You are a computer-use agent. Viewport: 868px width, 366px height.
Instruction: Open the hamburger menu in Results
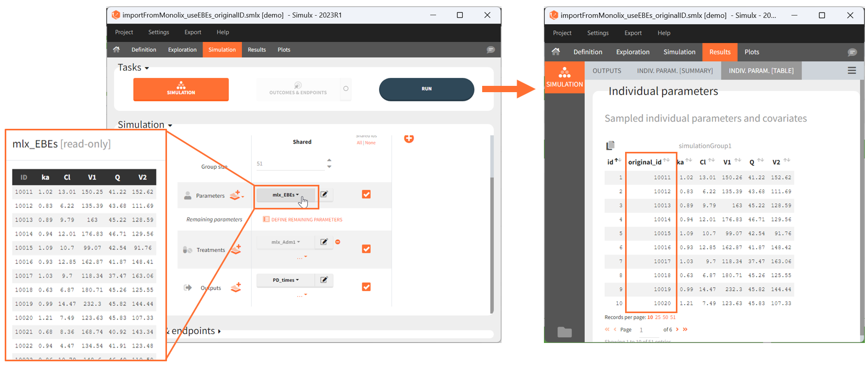point(852,71)
